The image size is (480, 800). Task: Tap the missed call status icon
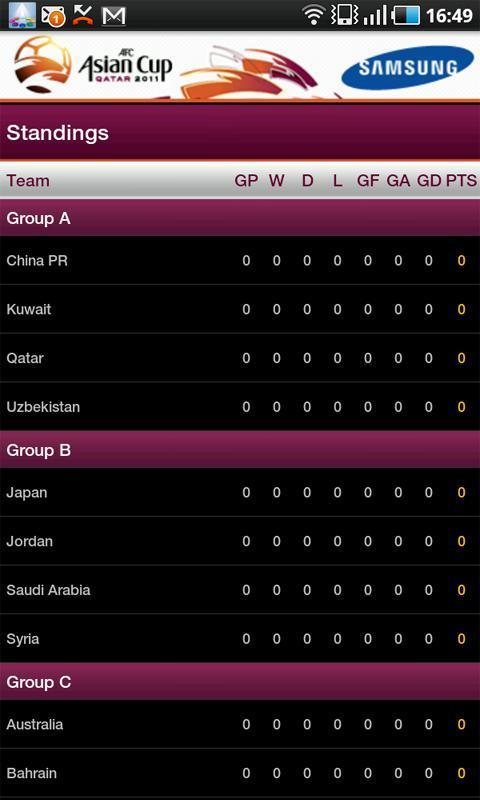click(x=83, y=16)
